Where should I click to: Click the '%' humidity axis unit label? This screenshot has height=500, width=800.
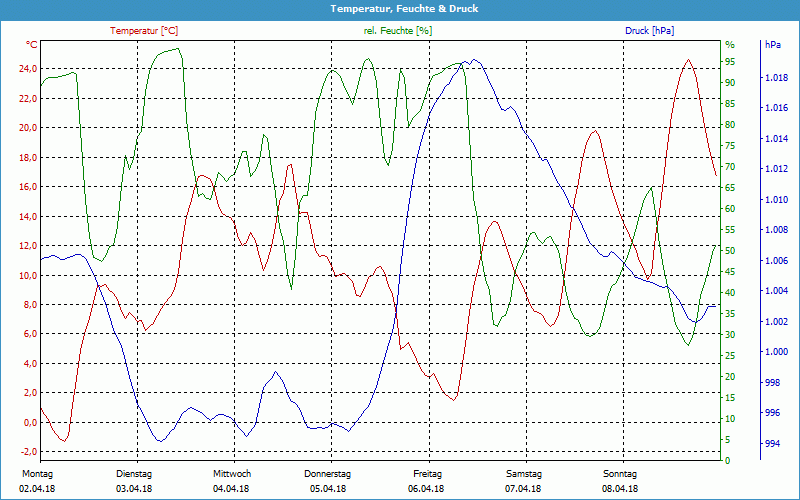point(730,45)
